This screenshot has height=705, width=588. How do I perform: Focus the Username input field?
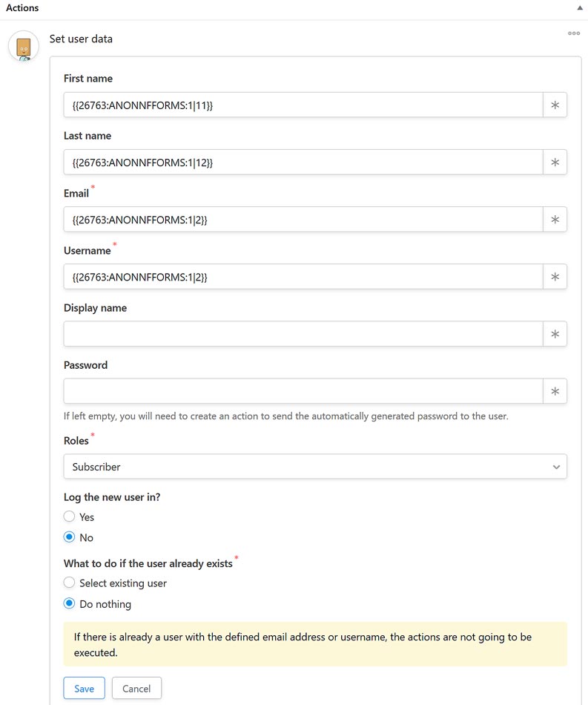pos(303,277)
